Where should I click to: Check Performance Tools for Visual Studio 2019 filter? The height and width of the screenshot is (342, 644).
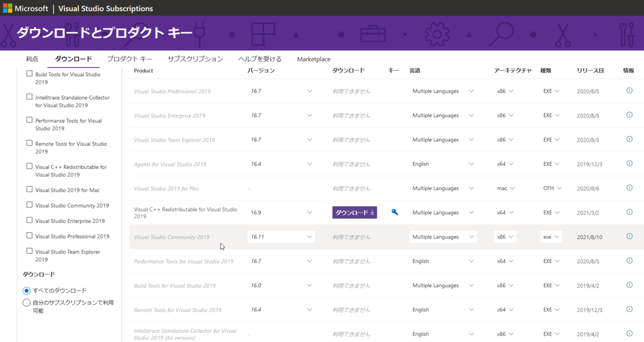[x=30, y=120]
